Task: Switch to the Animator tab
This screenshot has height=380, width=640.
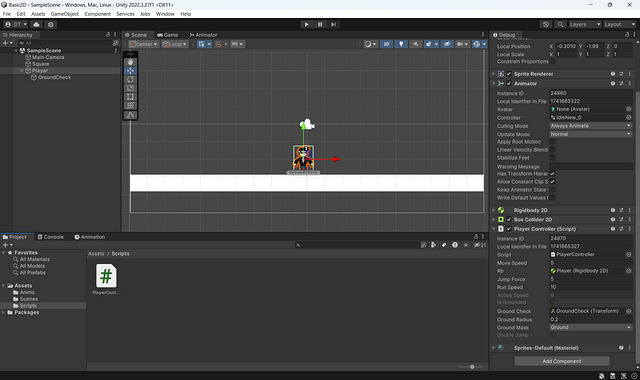Action: [x=203, y=35]
